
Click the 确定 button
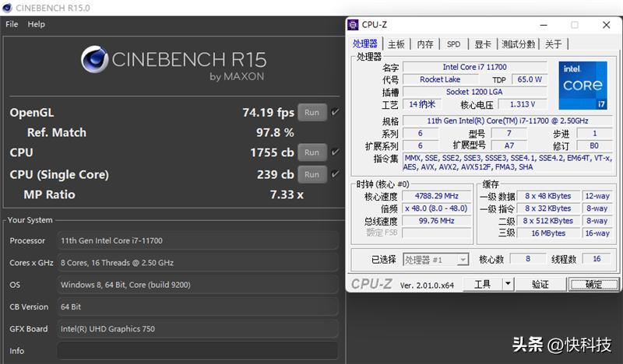(x=593, y=284)
